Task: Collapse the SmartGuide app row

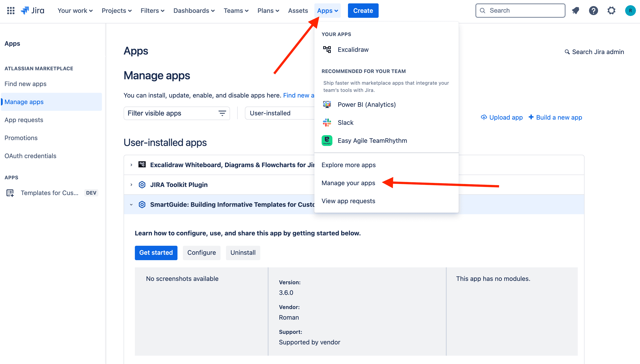Action: (x=131, y=205)
